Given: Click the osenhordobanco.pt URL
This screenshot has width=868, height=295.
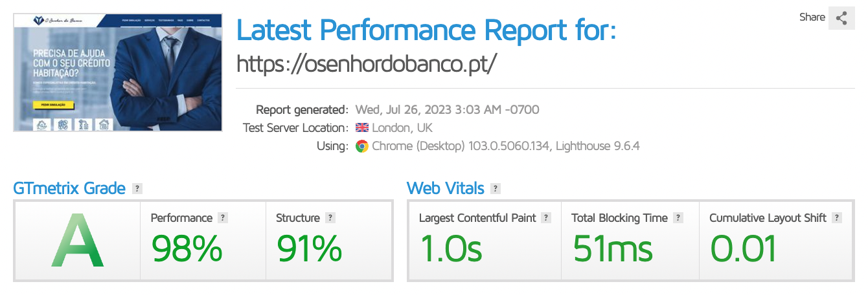Looking at the screenshot, I should pyautogui.click(x=367, y=63).
